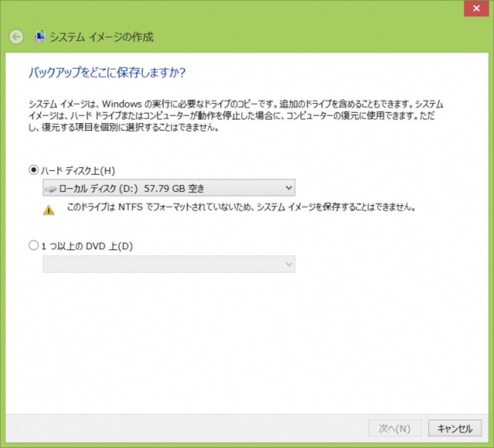
Task: Click the back arrow button
Action: pos(16,37)
